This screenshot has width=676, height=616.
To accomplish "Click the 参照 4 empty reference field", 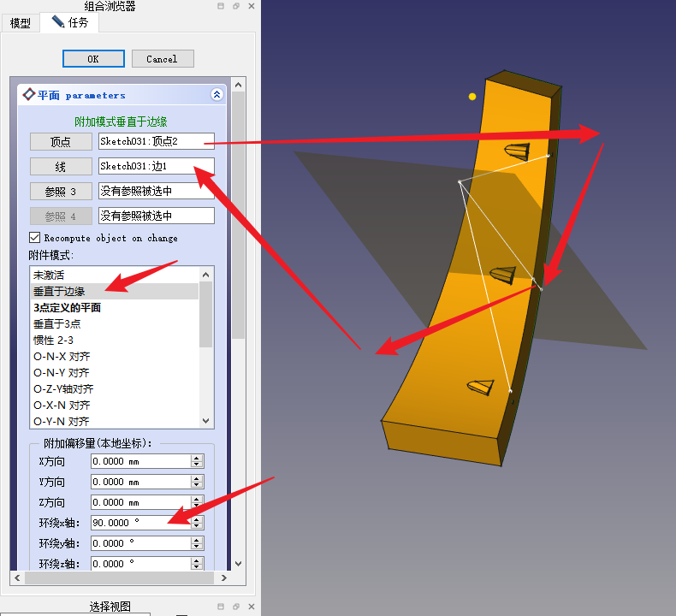I will [x=156, y=216].
